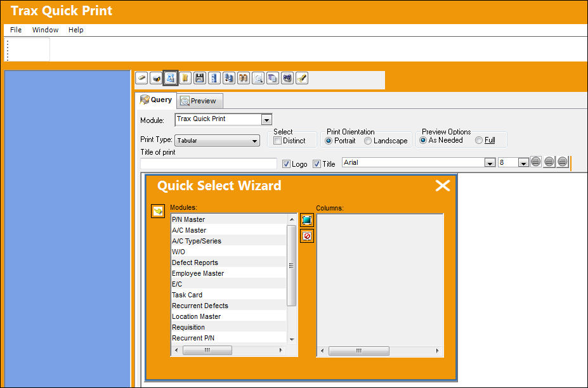This screenshot has height=388, width=588.
Task: Select Recurrent P/N module
Action: [x=229, y=338]
